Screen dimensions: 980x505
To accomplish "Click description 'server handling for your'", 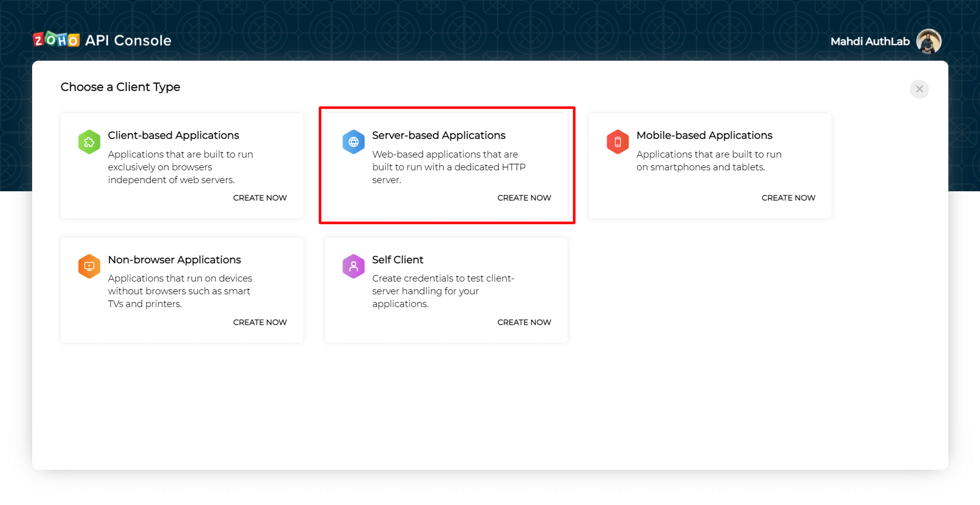I will pyautogui.click(x=425, y=291).
